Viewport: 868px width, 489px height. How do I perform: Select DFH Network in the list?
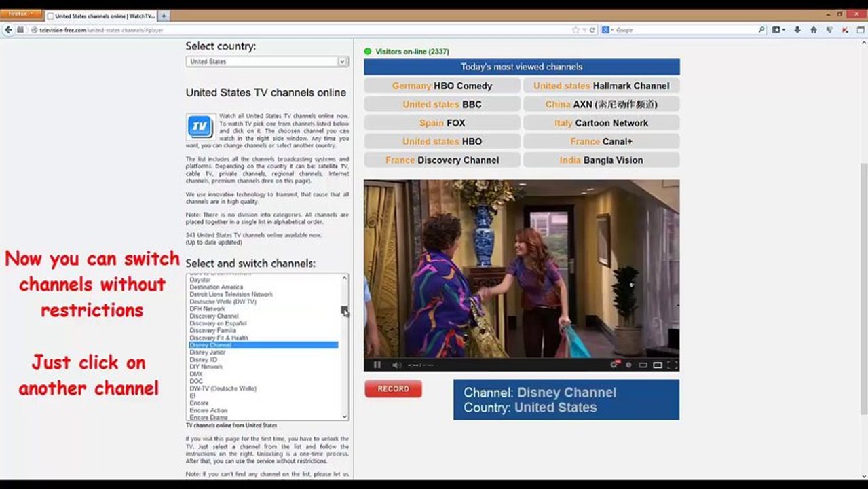(x=263, y=309)
